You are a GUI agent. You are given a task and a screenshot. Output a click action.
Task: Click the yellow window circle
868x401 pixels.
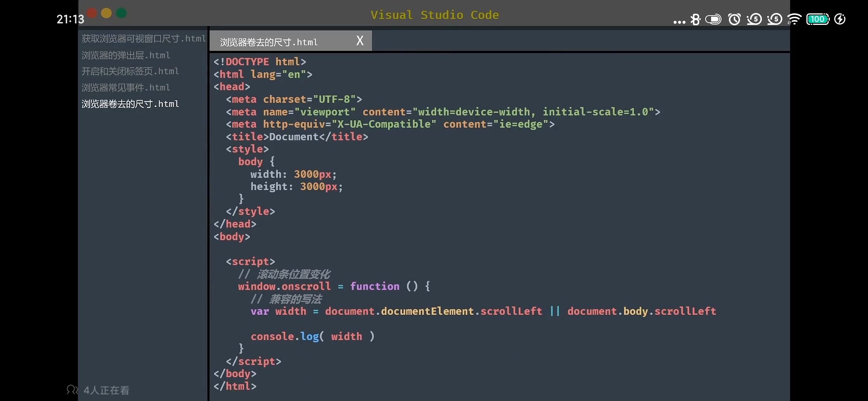pyautogui.click(x=106, y=13)
